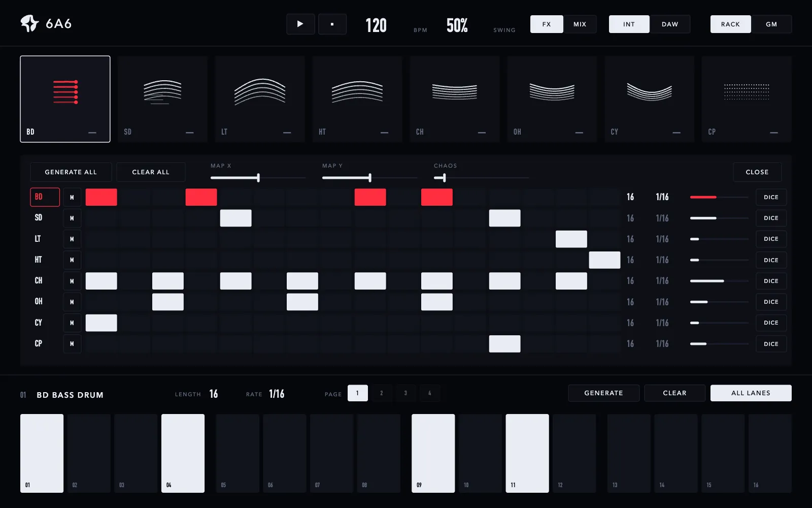Choose DAW sync mode

coord(670,24)
